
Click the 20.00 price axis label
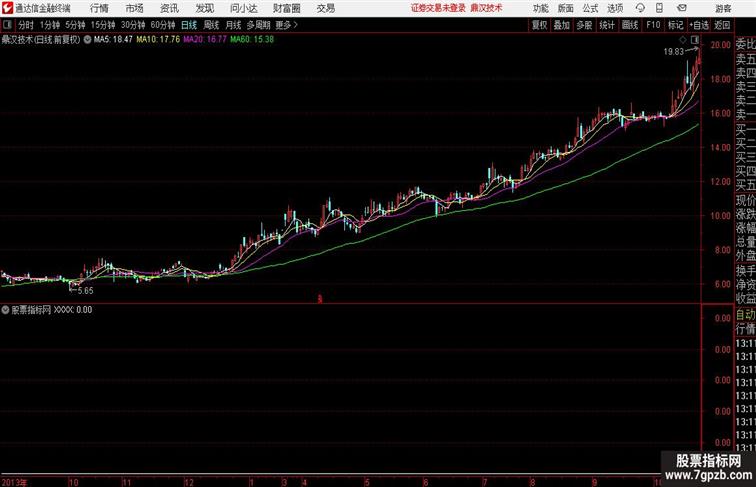coord(721,45)
